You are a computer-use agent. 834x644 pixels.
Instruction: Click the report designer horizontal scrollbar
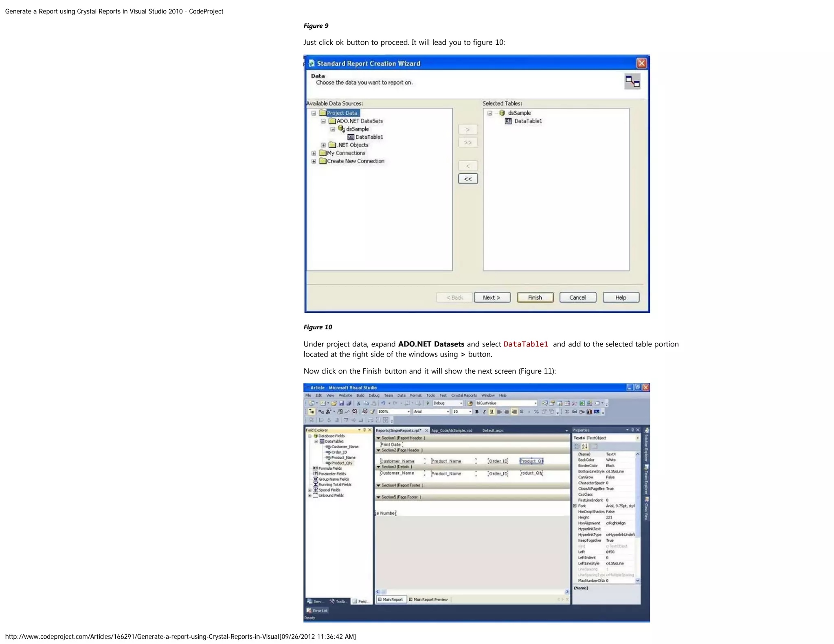point(472,591)
